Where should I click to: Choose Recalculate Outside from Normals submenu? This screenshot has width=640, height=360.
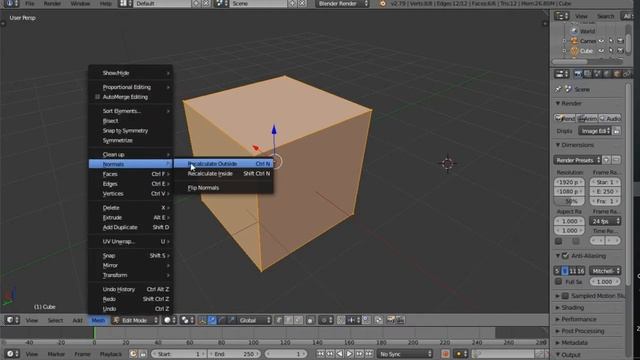tap(224, 164)
